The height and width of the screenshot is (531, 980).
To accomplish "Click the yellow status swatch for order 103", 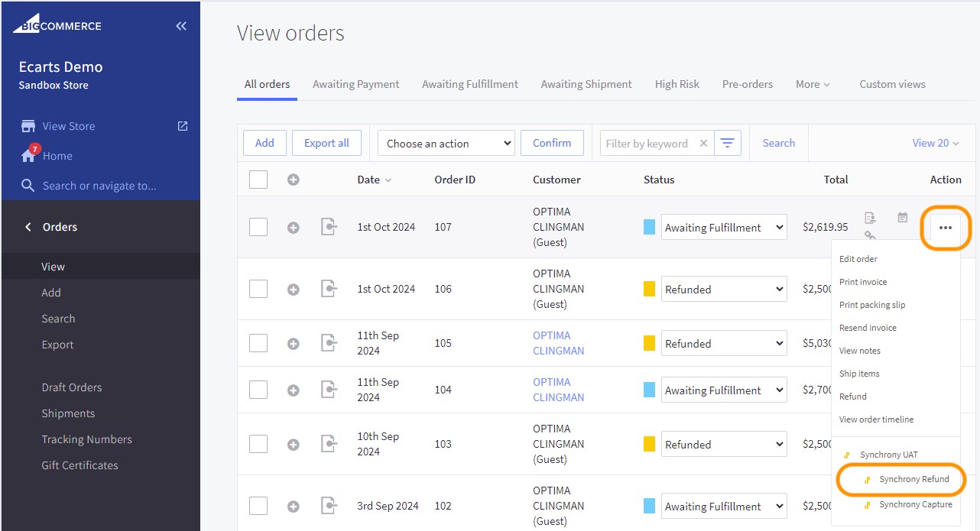I will 649,444.
